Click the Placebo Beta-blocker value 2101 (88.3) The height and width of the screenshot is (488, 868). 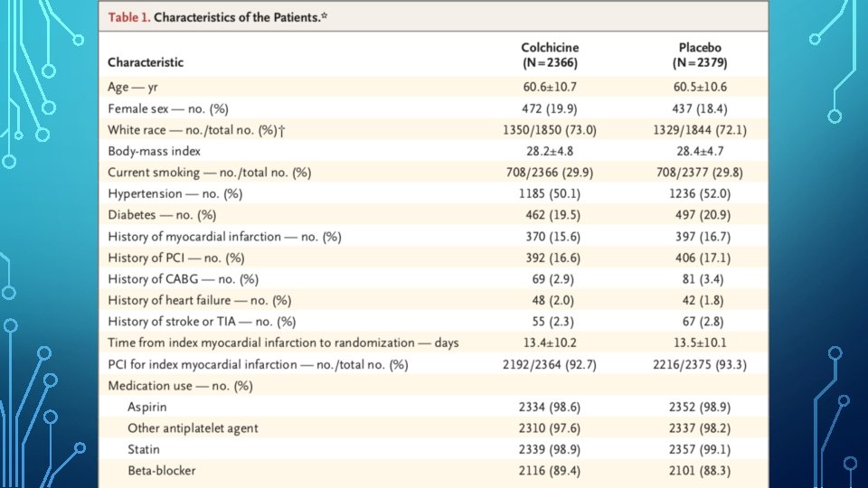pyautogui.click(x=701, y=470)
